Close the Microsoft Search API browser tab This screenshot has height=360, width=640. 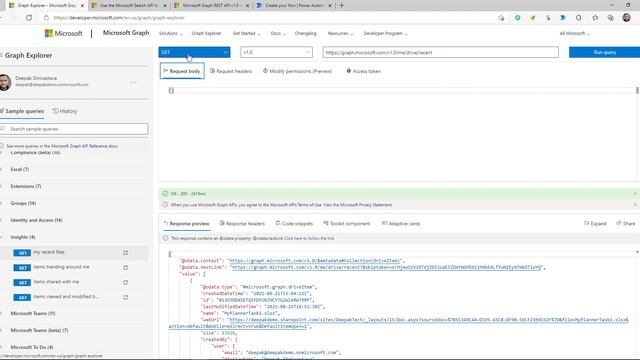pyautogui.click(x=165, y=6)
